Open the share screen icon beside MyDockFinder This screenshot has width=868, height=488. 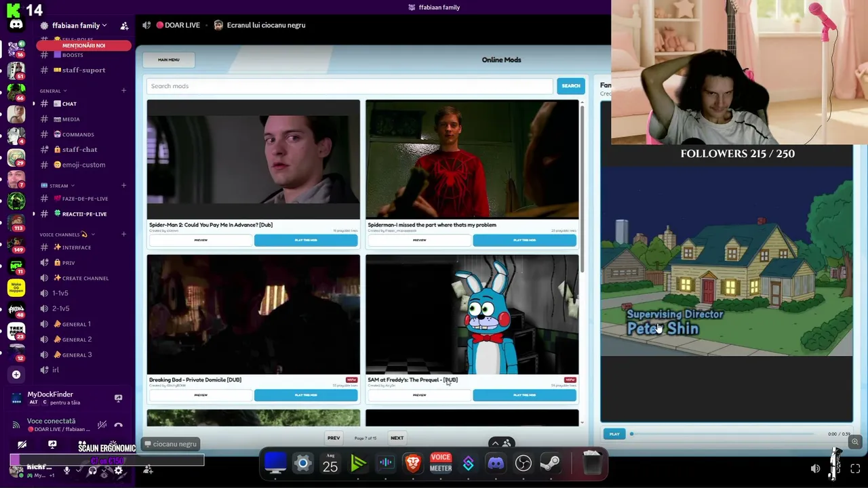[x=118, y=398]
